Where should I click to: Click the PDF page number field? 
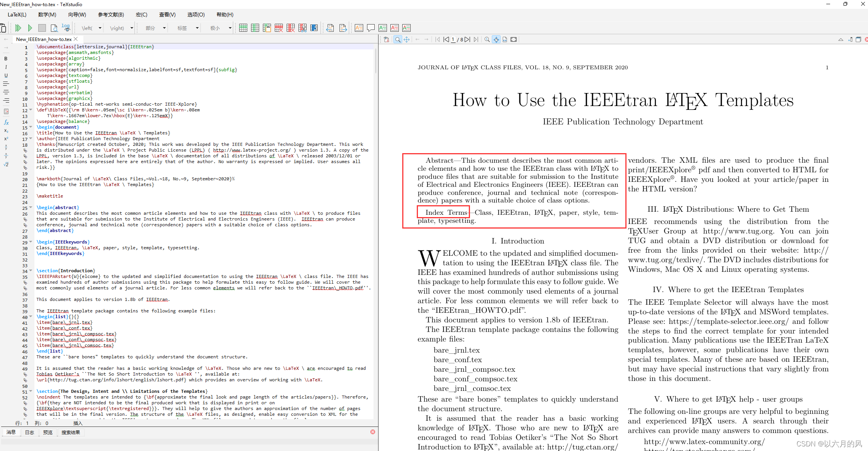pyautogui.click(x=453, y=39)
